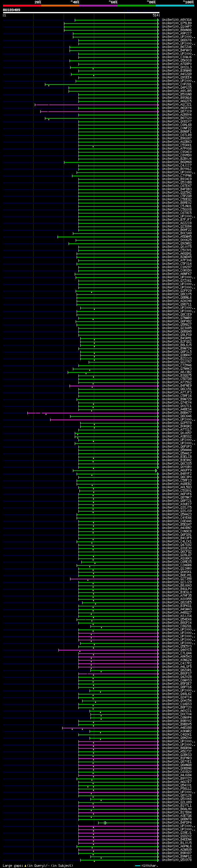Select hit label UniRef100_A6GFF9

click(x=177, y=470)
